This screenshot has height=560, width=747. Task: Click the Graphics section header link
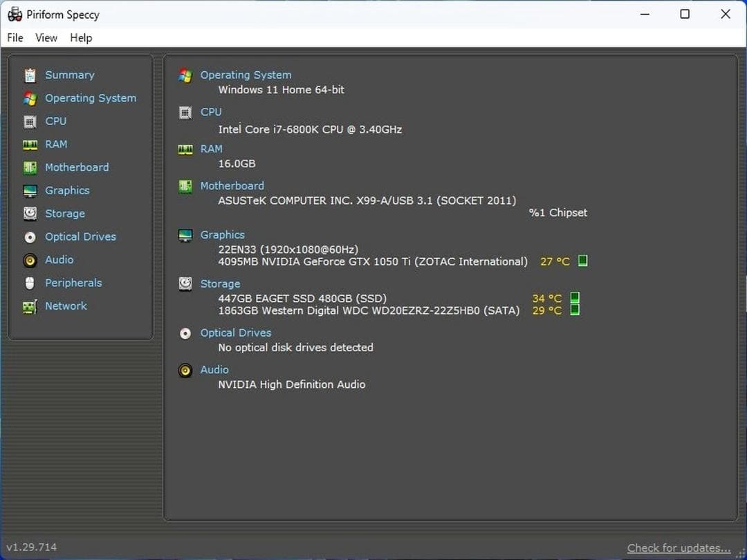tap(222, 234)
